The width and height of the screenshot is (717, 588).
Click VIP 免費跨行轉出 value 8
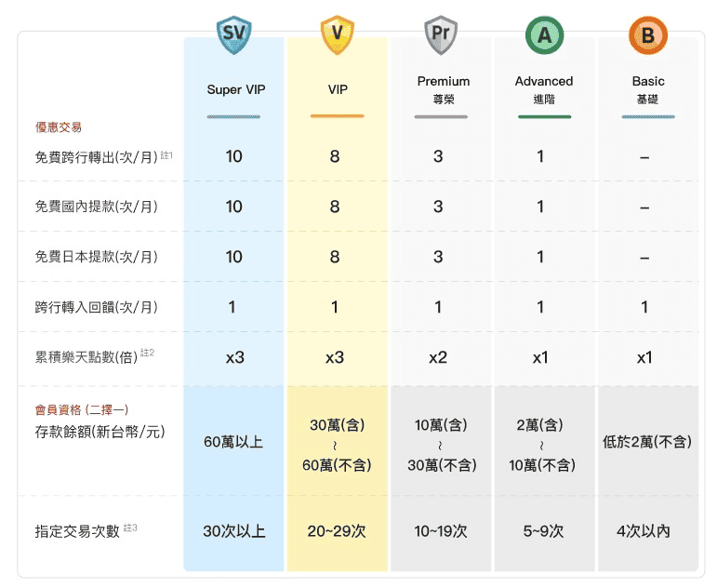click(x=335, y=156)
